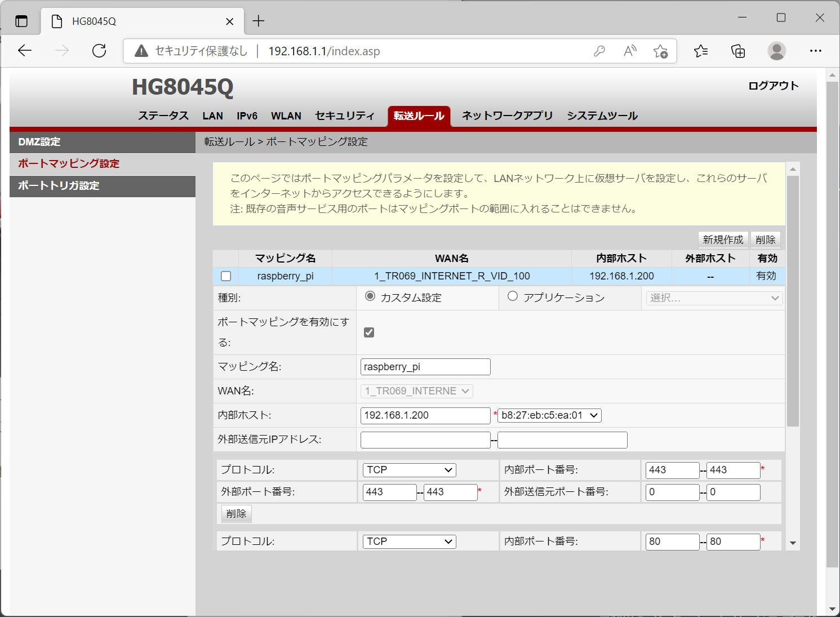This screenshot has height=617, width=840.
Task: View the not-secure warning icon
Action: (x=141, y=51)
